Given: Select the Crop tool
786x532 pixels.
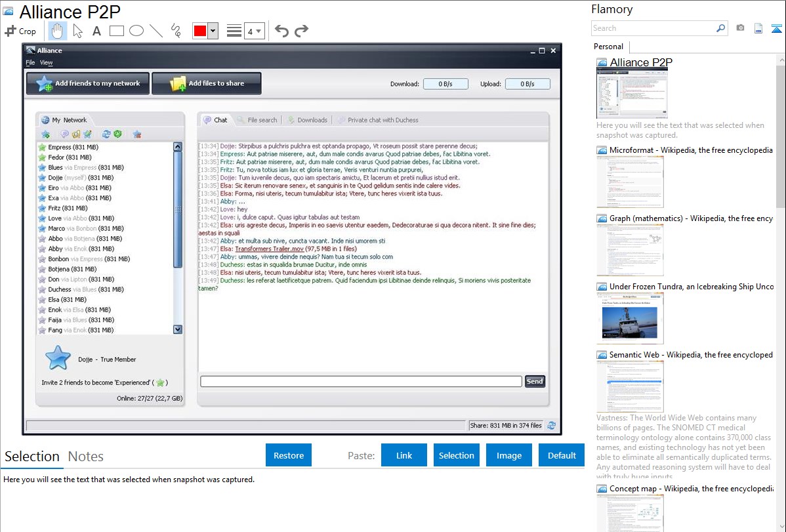Looking at the screenshot, I should pyautogui.click(x=20, y=31).
